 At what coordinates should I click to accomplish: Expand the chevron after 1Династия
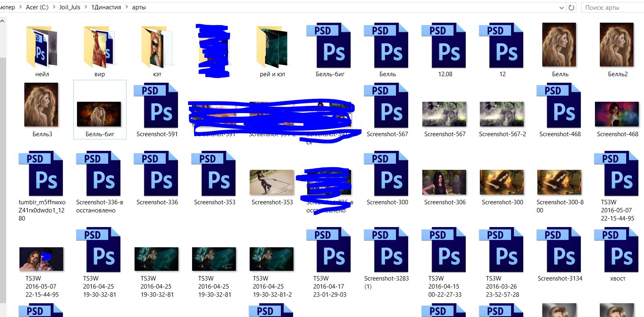click(126, 7)
